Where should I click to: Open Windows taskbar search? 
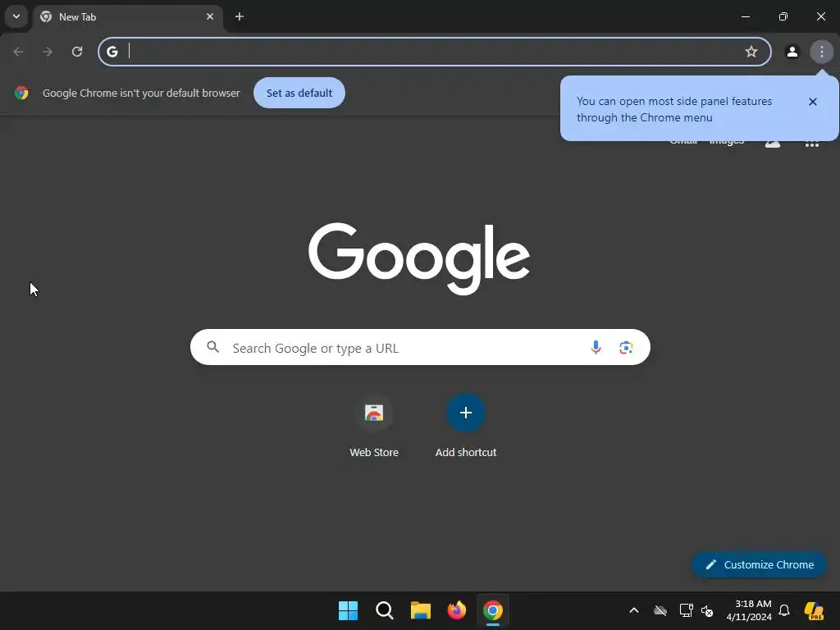(x=385, y=610)
